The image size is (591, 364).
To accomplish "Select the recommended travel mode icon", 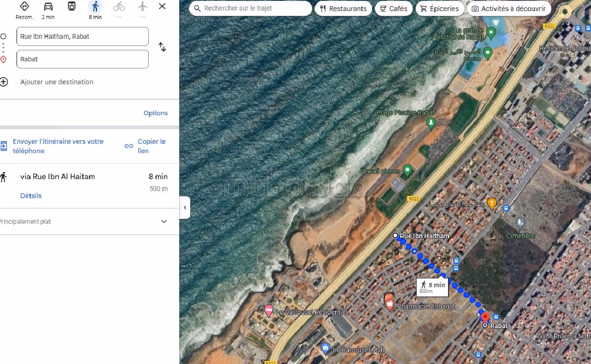I will (x=25, y=7).
